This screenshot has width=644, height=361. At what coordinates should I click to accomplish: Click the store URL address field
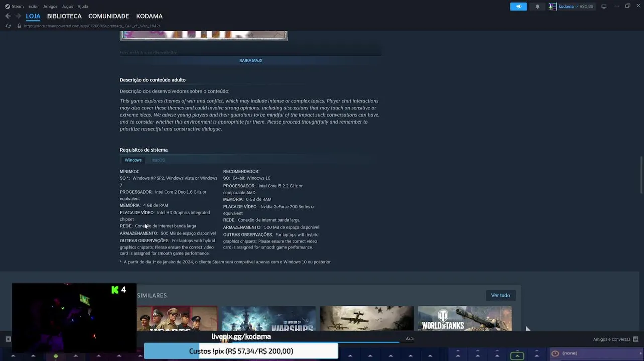(92, 26)
